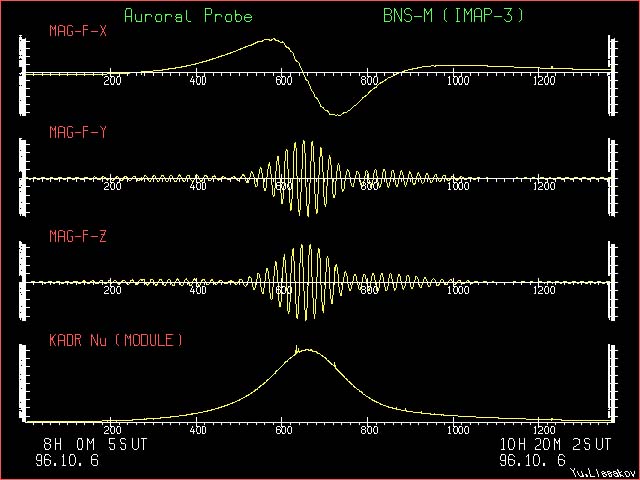Click the MAG-F-X channel label
This screenshot has width=640, height=480.
(78, 31)
